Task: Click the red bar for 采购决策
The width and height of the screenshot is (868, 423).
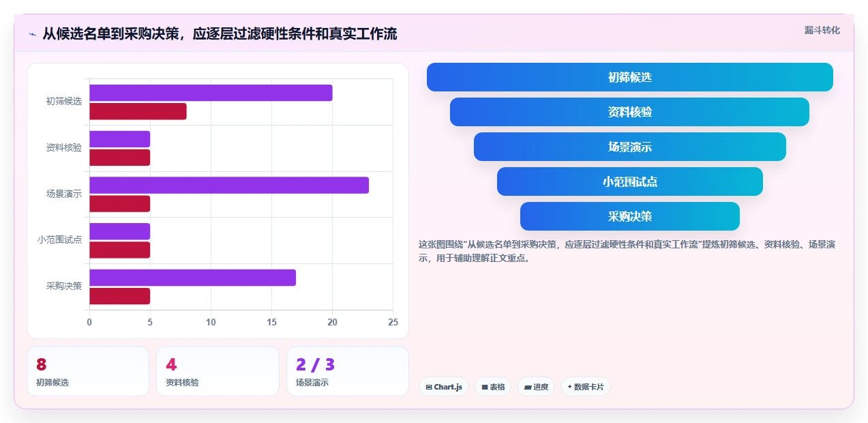Action: 119,296
